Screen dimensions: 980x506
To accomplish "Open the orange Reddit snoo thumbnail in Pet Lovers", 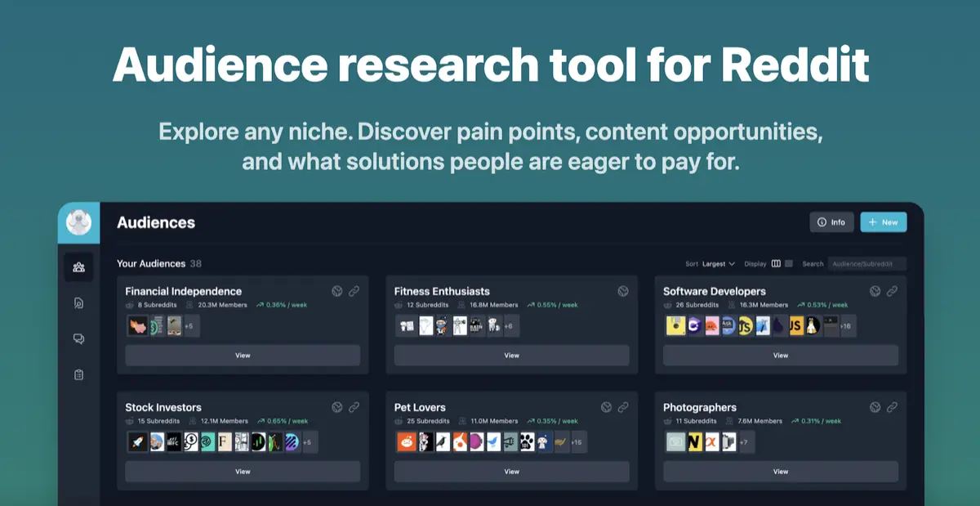I will [406, 442].
